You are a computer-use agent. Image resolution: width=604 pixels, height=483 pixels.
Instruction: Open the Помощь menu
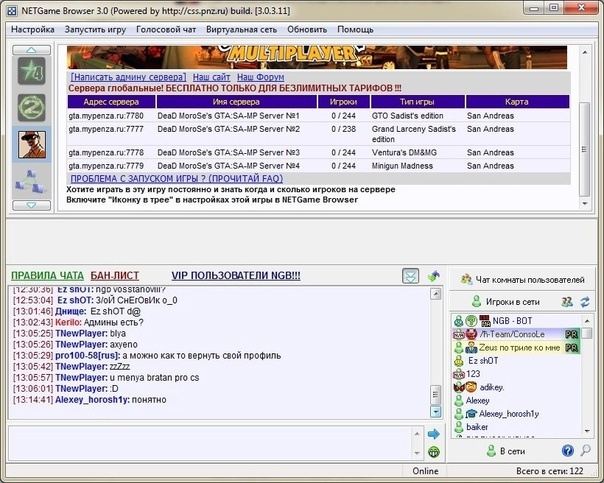355,30
